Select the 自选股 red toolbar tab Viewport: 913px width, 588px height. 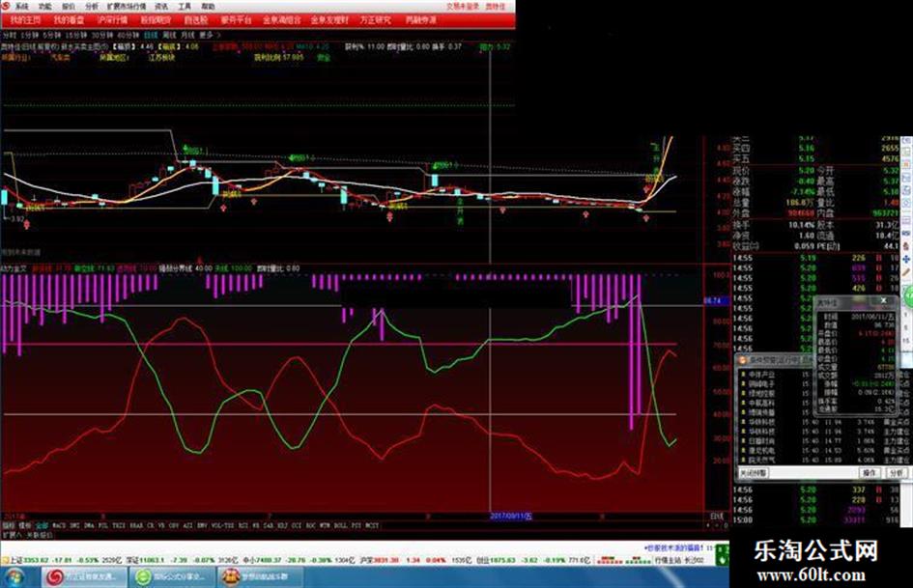[196, 20]
